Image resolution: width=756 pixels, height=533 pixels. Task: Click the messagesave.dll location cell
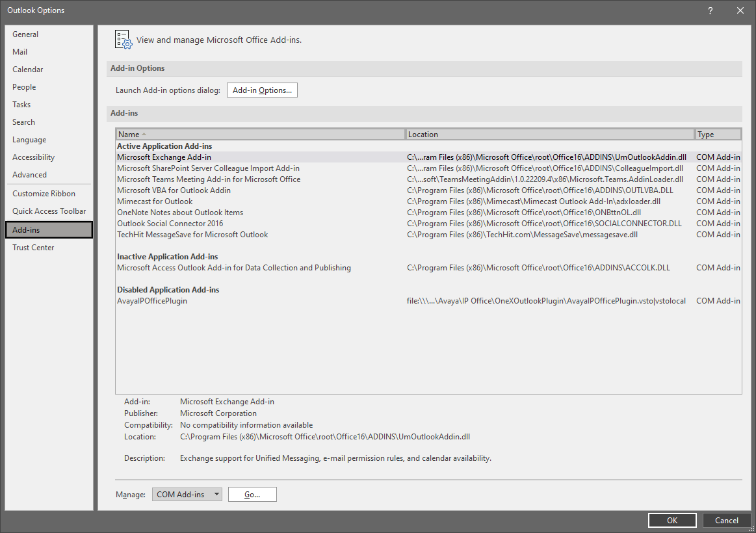coord(522,235)
